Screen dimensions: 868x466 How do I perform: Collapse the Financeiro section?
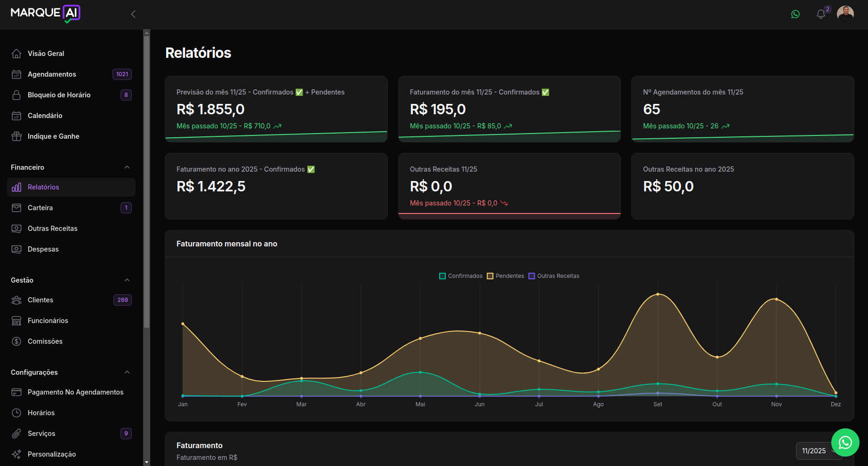click(127, 167)
